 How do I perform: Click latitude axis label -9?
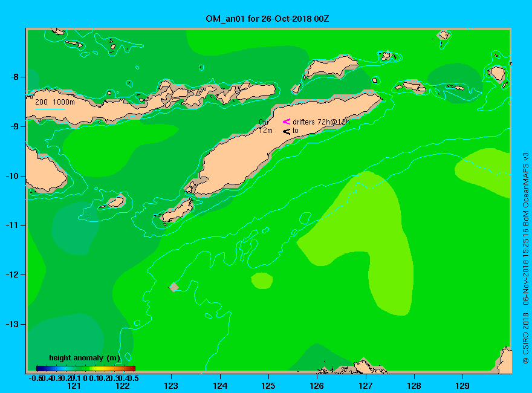tap(15, 126)
